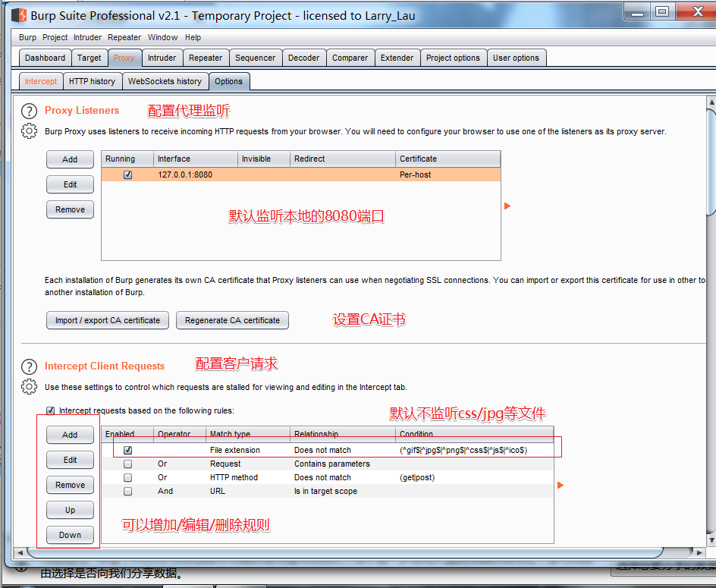Open the Window menu
Viewport: 716px width, 588px height.
pos(162,37)
